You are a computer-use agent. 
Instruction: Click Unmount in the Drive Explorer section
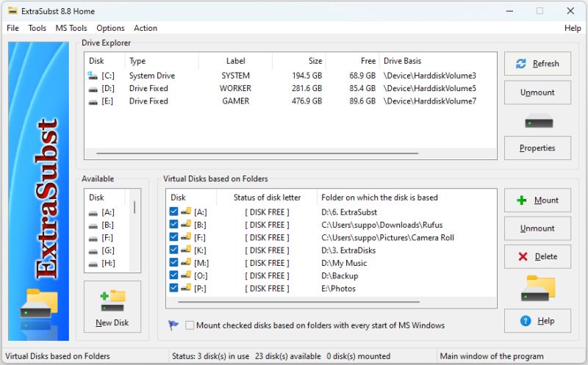(537, 93)
